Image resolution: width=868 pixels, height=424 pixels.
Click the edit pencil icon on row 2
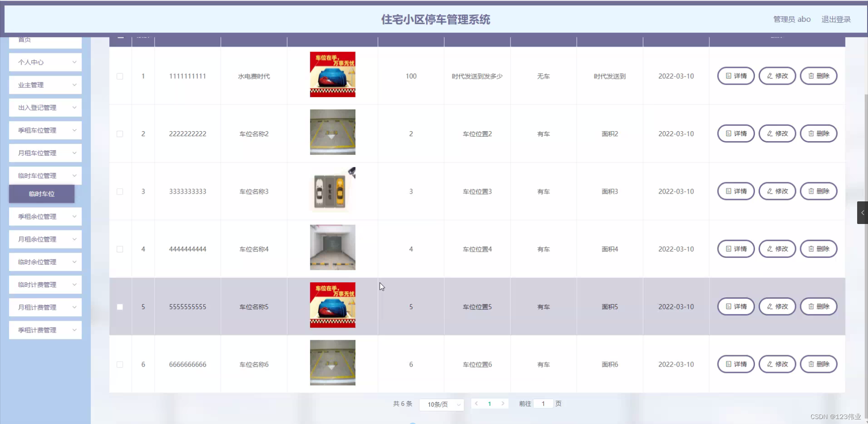pyautogui.click(x=769, y=133)
